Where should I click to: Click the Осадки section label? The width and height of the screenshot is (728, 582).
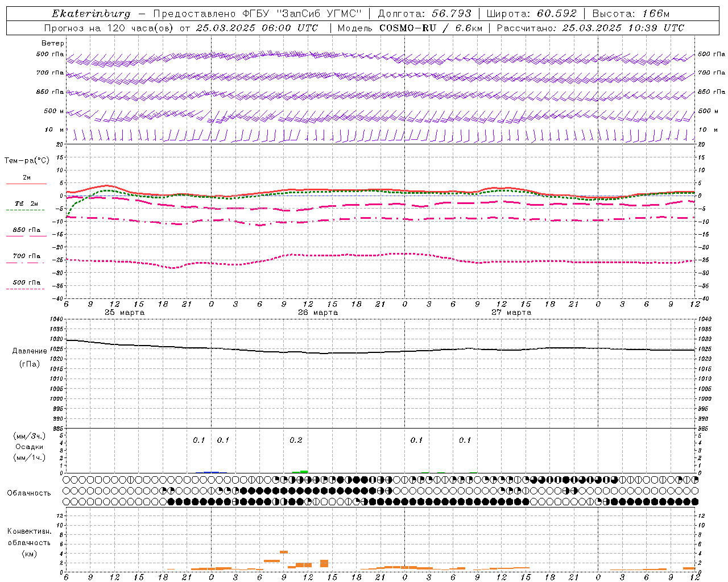click(29, 447)
